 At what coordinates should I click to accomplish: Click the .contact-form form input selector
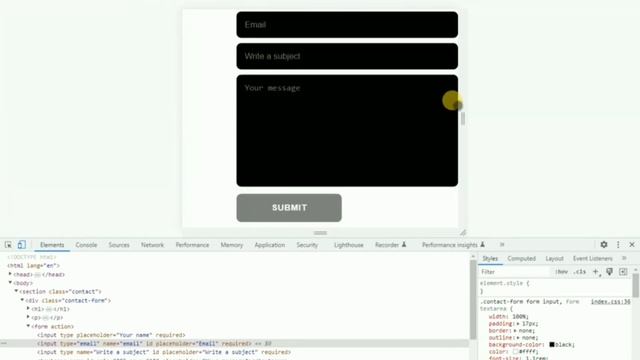(x=521, y=302)
